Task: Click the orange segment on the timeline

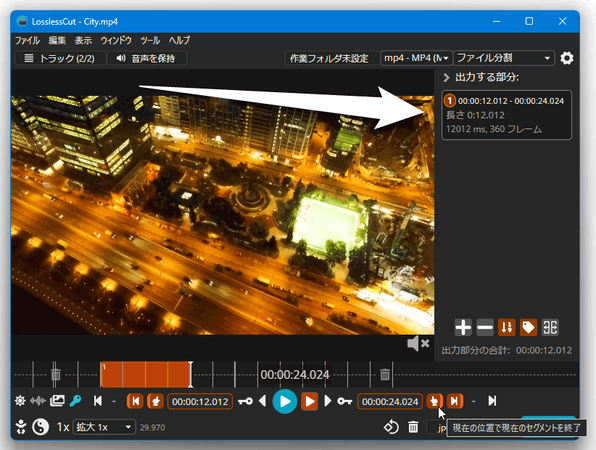Action: [146, 374]
